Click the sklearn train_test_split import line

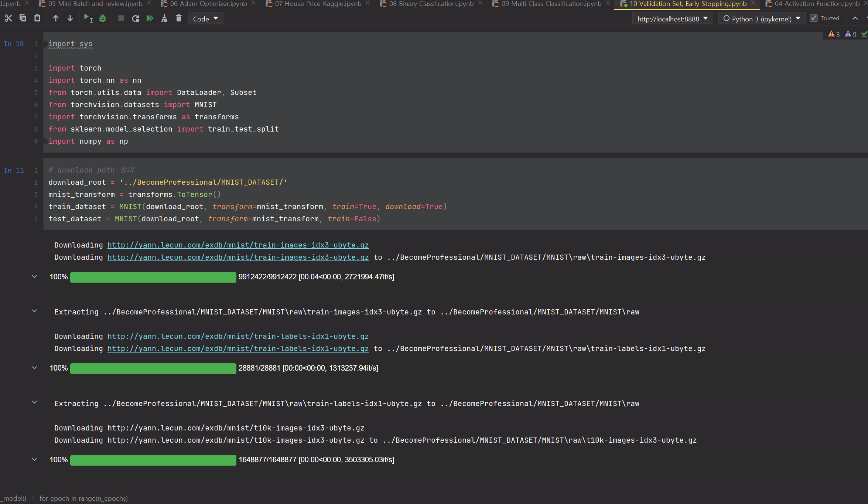pyautogui.click(x=164, y=129)
